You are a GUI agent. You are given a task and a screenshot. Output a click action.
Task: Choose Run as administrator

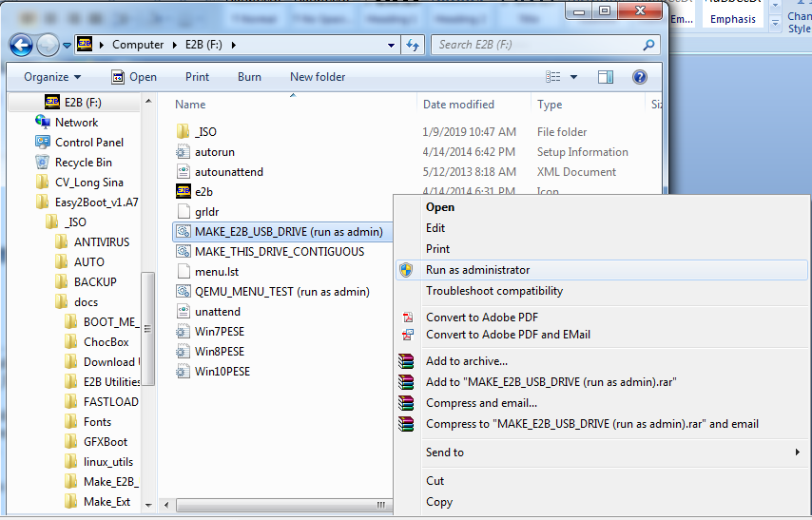click(x=477, y=270)
